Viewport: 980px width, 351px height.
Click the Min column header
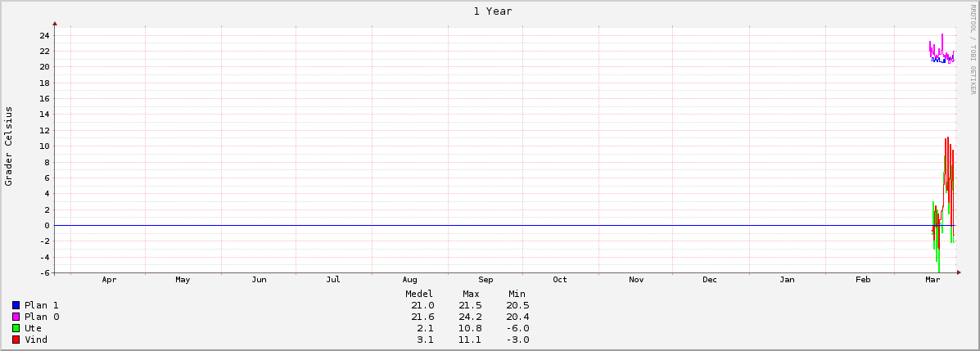pyautogui.click(x=517, y=294)
